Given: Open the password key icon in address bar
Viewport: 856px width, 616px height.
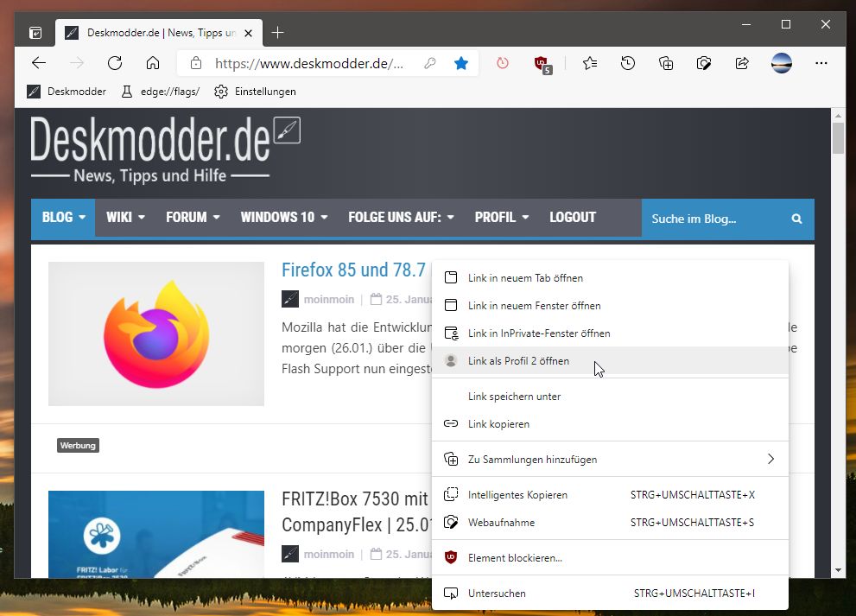Looking at the screenshot, I should 430,63.
